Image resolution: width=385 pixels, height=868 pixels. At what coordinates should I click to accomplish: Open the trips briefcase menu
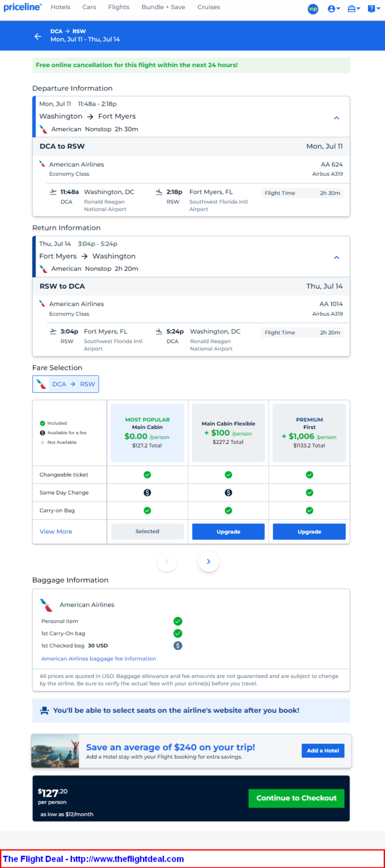[353, 9]
